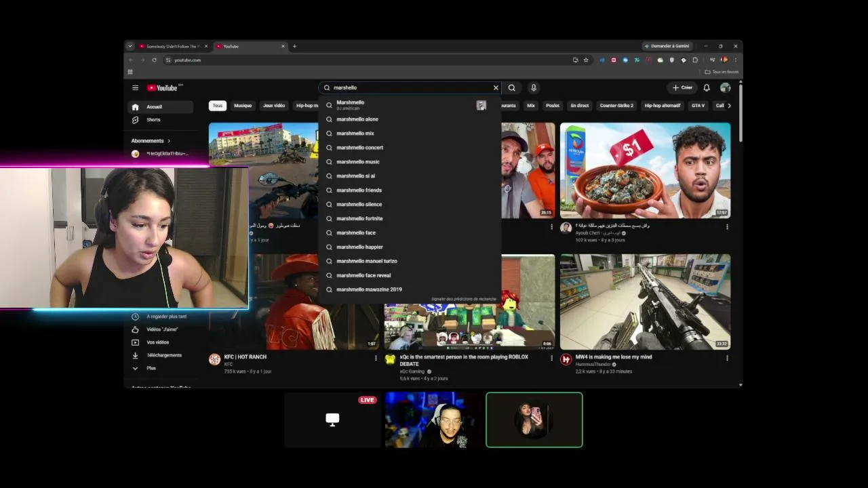Click the YouTube search input field
868x488 pixels.
(x=410, y=87)
